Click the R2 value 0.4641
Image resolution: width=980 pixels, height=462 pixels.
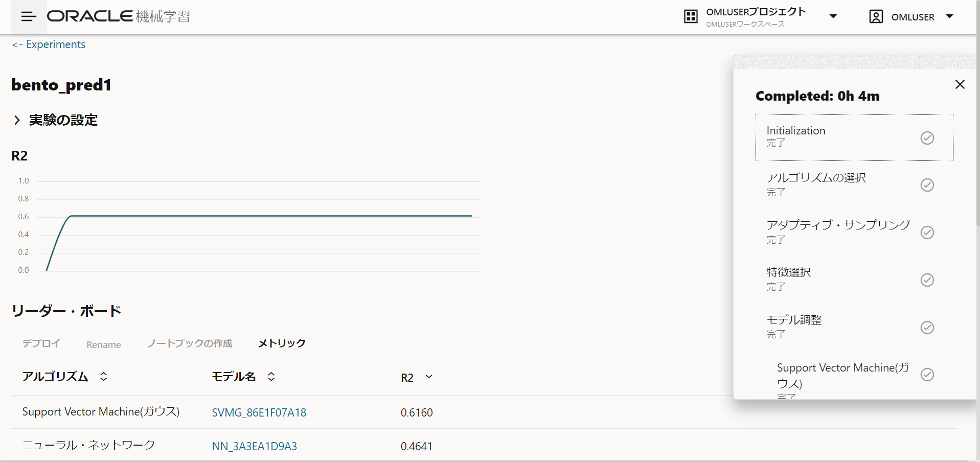417,446
